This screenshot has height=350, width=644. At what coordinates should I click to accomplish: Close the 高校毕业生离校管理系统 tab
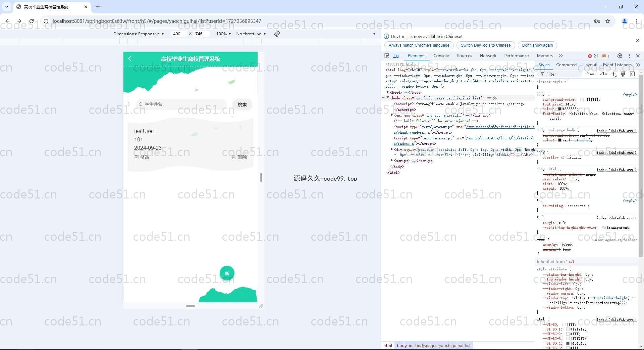86,7
